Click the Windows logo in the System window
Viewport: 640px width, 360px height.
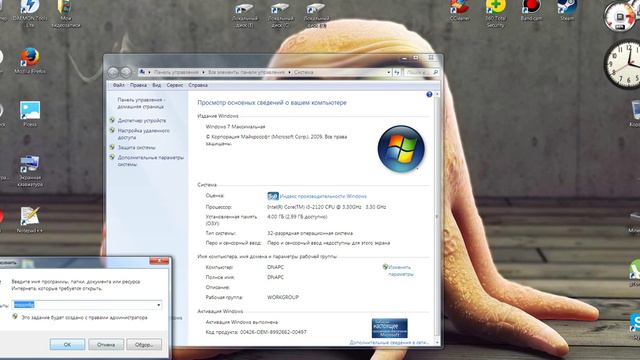pos(401,149)
